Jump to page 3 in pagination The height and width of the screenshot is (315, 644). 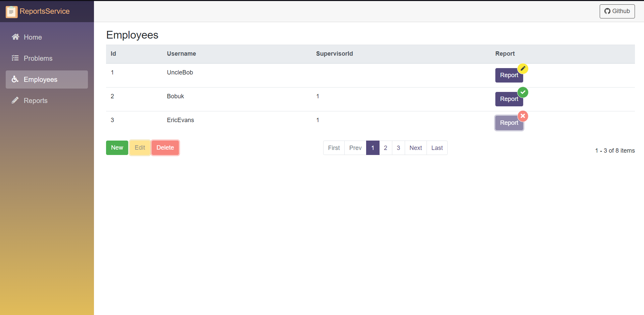tap(398, 148)
